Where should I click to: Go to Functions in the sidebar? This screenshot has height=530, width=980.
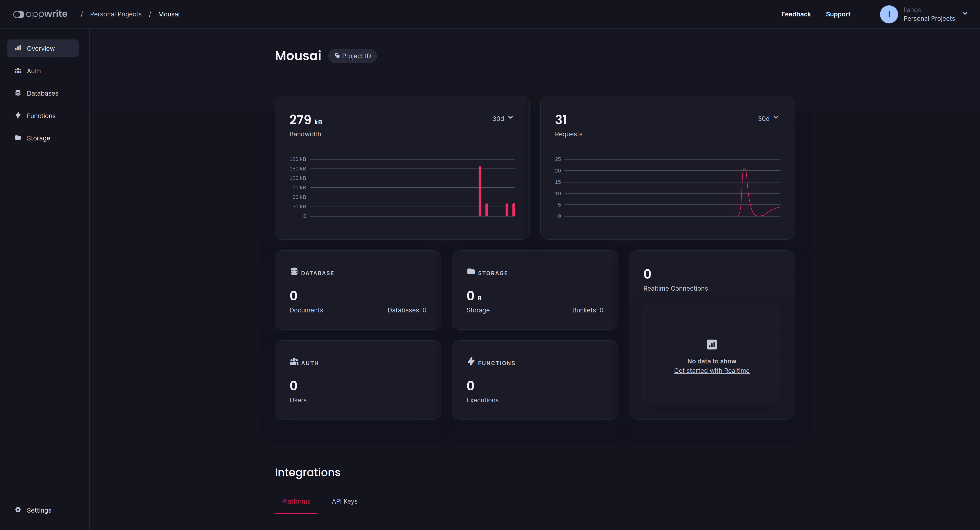coord(41,116)
